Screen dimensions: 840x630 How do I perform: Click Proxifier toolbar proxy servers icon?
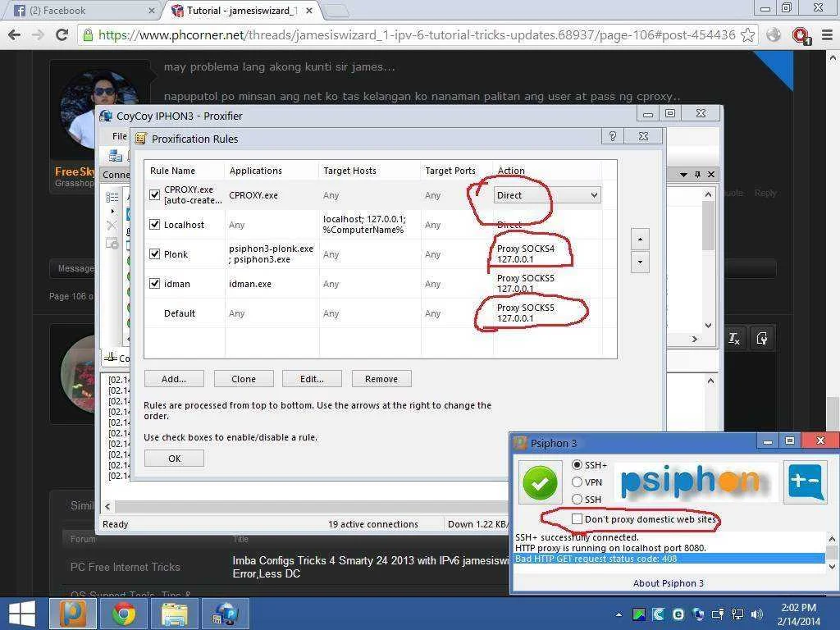(x=115, y=155)
